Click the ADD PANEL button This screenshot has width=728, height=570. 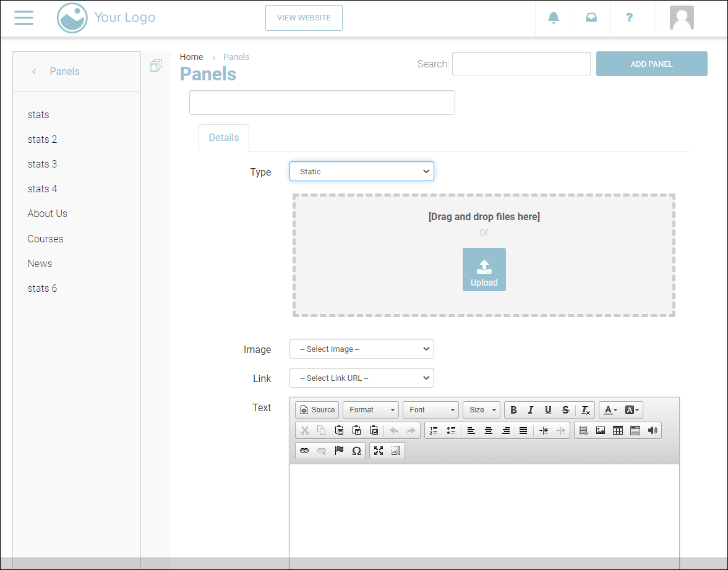pyautogui.click(x=651, y=64)
